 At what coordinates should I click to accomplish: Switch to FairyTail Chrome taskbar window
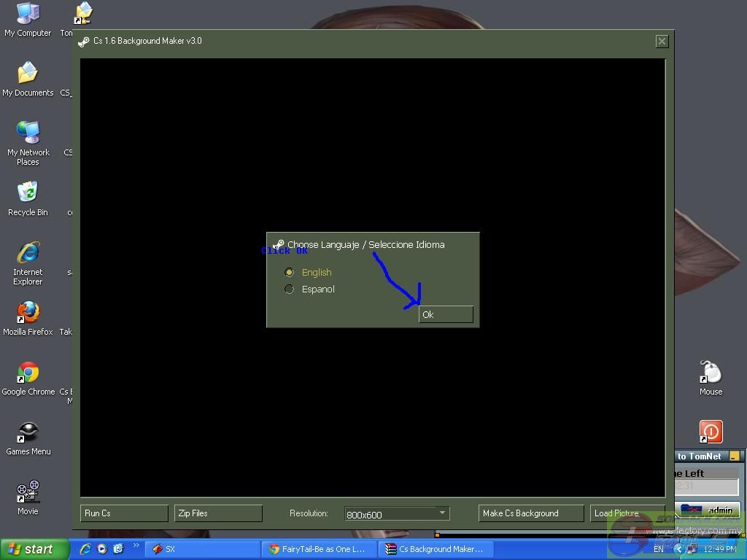319,549
